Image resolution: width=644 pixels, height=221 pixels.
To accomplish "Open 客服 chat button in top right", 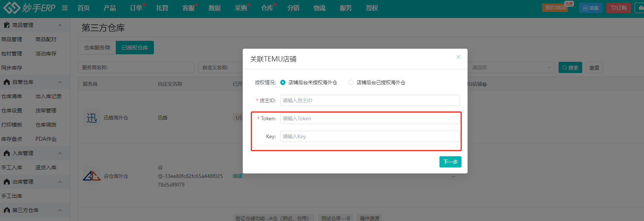I will tap(590, 8).
